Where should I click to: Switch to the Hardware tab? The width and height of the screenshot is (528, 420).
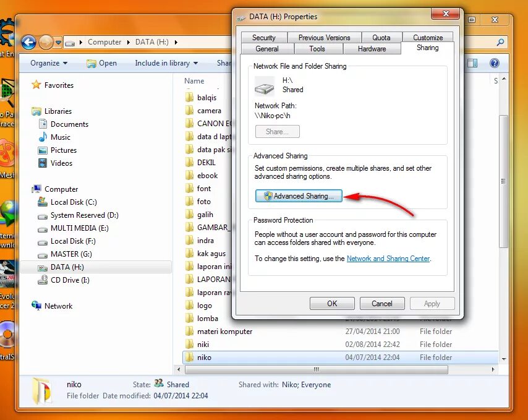pos(372,49)
